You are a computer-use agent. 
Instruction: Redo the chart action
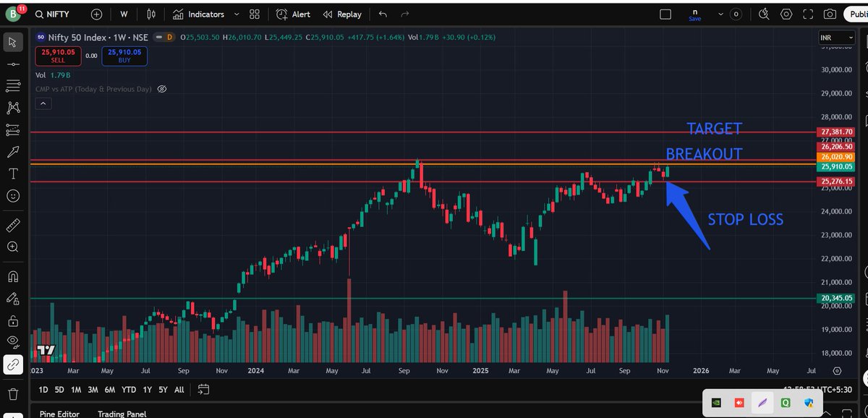404,14
